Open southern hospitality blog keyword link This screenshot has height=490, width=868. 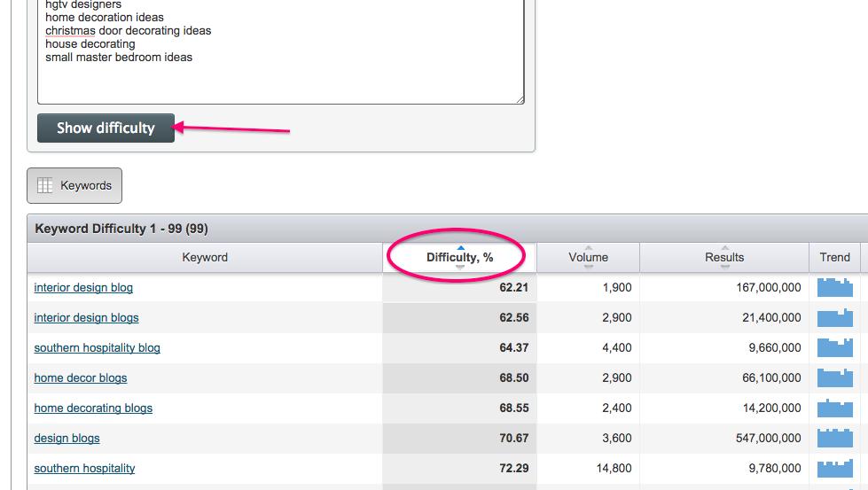pyautogui.click(x=97, y=347)
